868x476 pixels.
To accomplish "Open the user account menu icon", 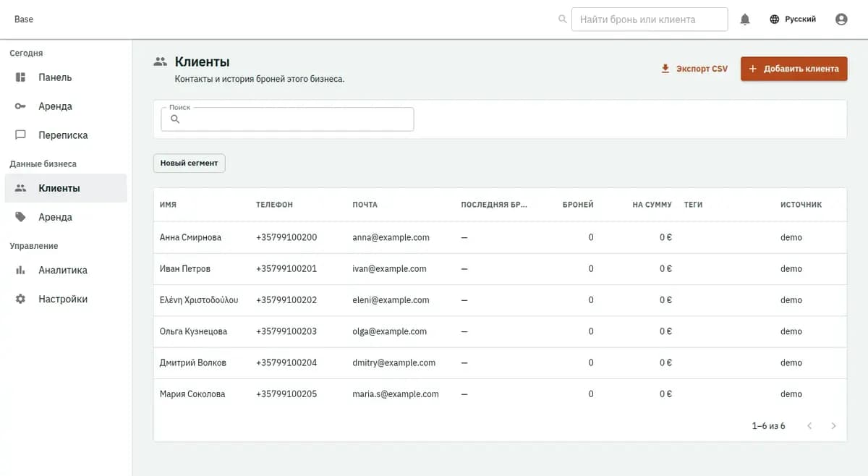I will point(841,20).
